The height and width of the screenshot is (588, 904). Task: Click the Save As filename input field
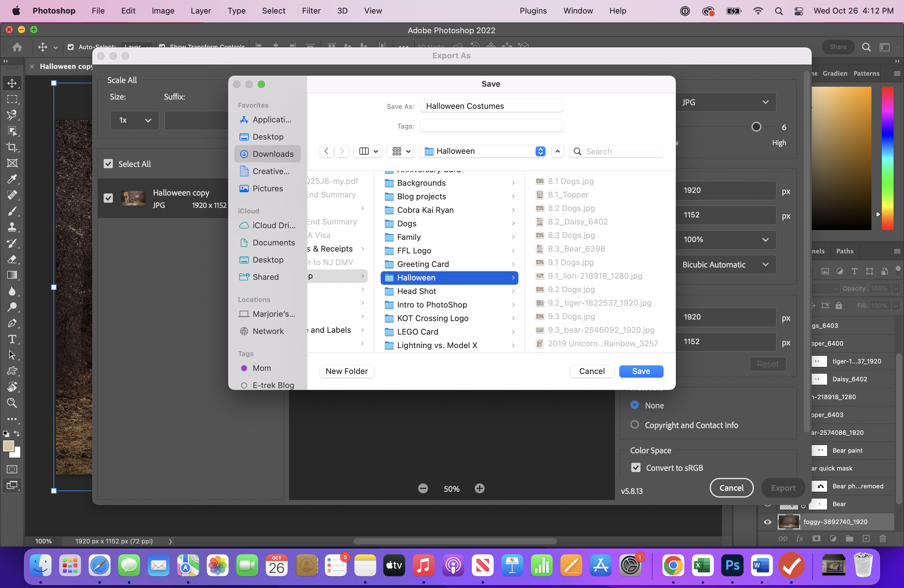click(492, 106)
